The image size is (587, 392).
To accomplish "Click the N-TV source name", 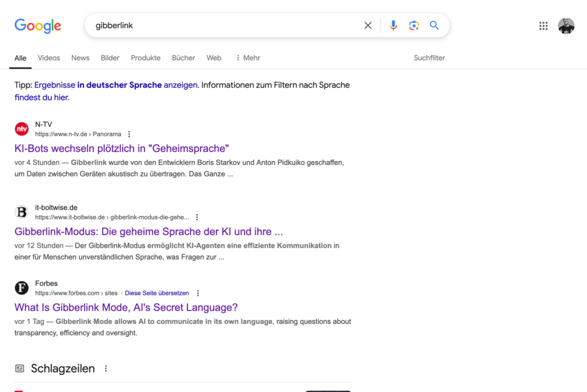I will (x=44, y=124).
